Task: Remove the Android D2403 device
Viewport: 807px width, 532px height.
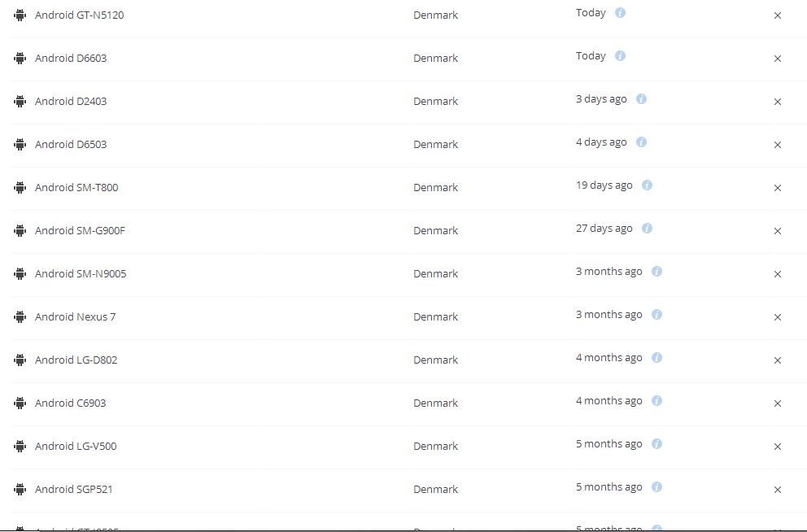Action: 778,102
